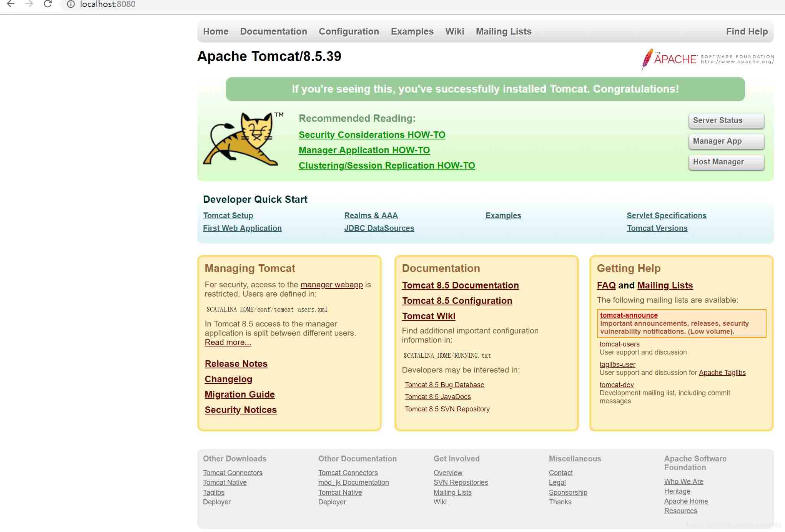The height and width of the screenshot is (532, 785).
Task: Open Release Notes link
Action: (x=236, y=364)
